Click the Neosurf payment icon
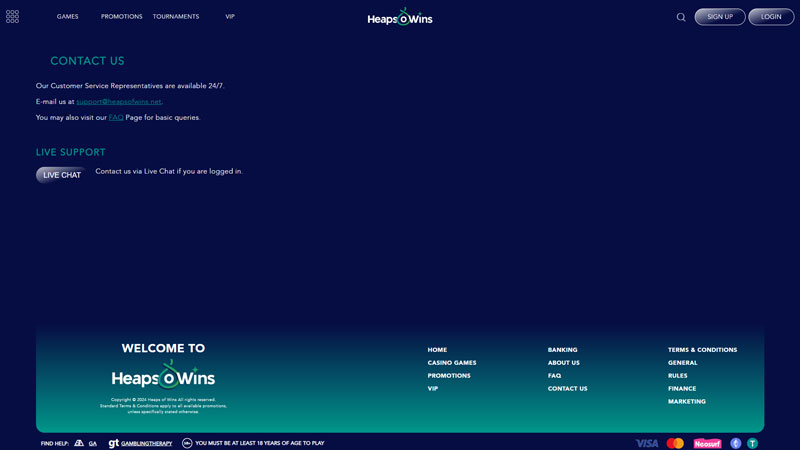 tap(707, 443)
